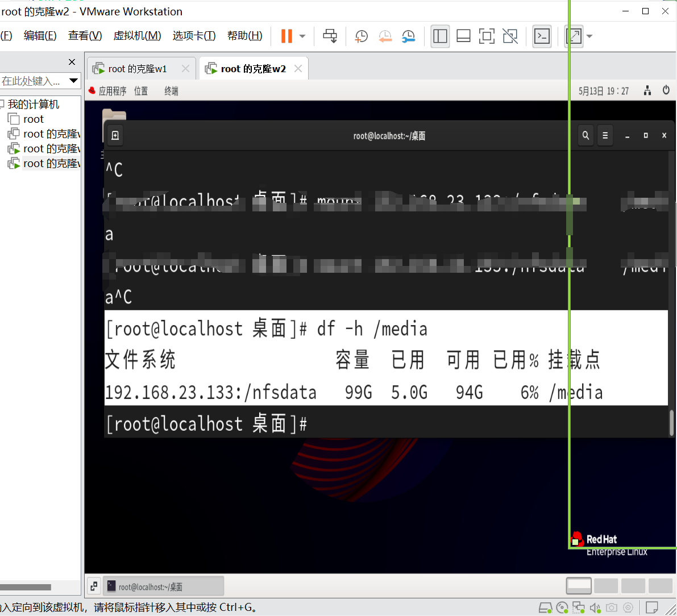Open the guest terminal hamburger menu
This screenshot has width=677, height=616.
(x=605, y=135)
